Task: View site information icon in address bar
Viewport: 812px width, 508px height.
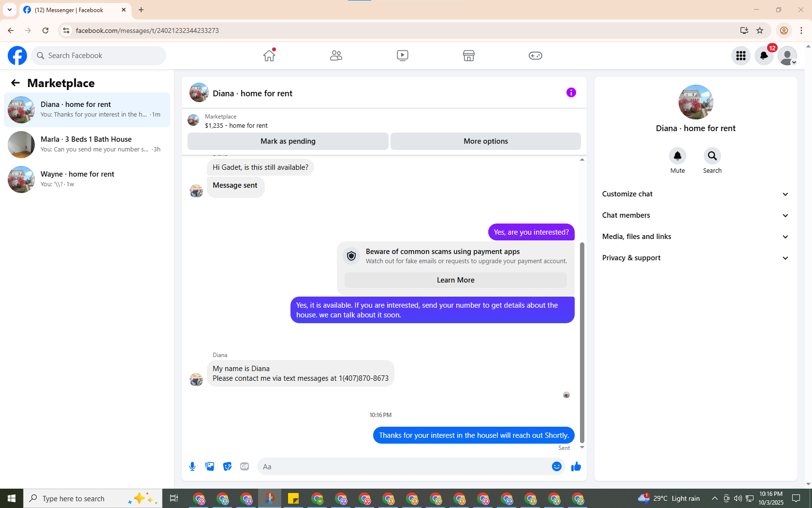Action: [66, 30]
